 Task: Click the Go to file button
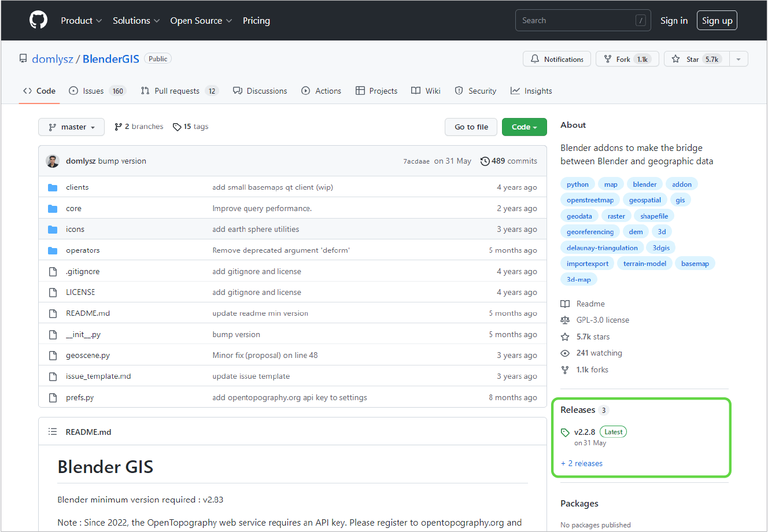471,127
